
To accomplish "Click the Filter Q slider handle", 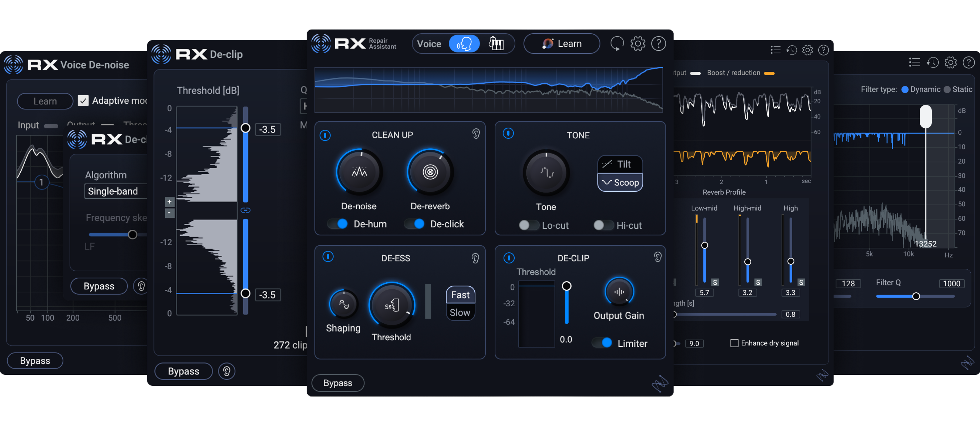I will (916, 296).
